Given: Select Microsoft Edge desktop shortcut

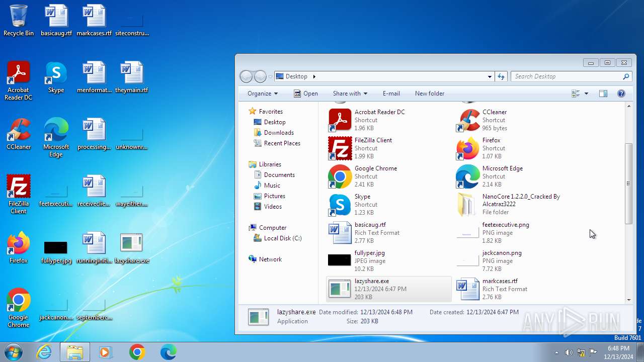Looking at the screenshot, I should (56, 137).
